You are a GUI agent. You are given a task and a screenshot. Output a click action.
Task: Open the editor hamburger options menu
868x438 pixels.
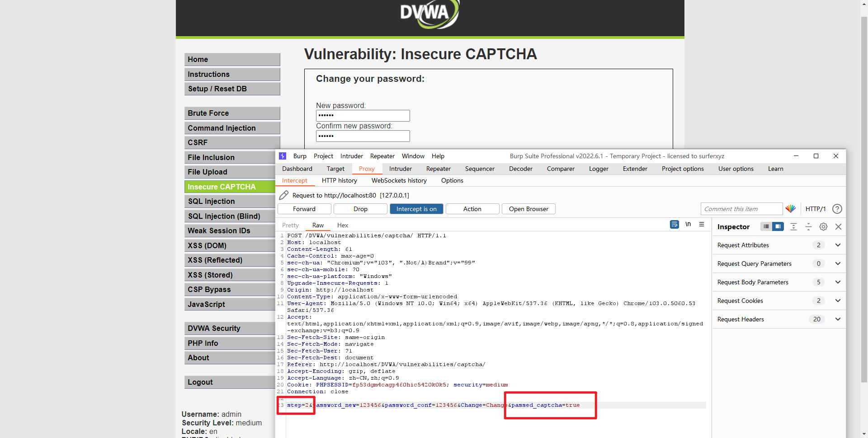[702, 224]
